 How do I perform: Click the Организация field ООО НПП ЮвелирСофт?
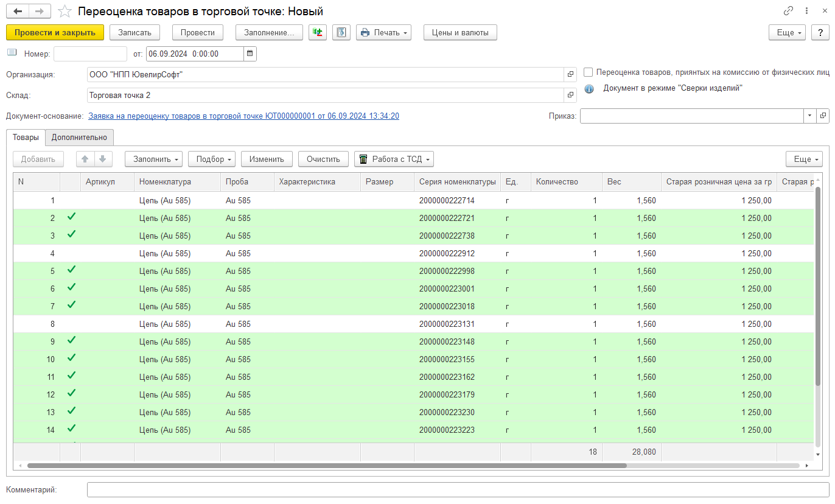pos(326,74)
